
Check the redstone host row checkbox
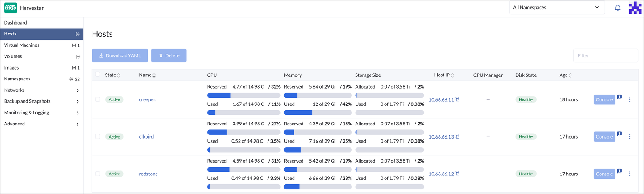(x=98, y=174)
